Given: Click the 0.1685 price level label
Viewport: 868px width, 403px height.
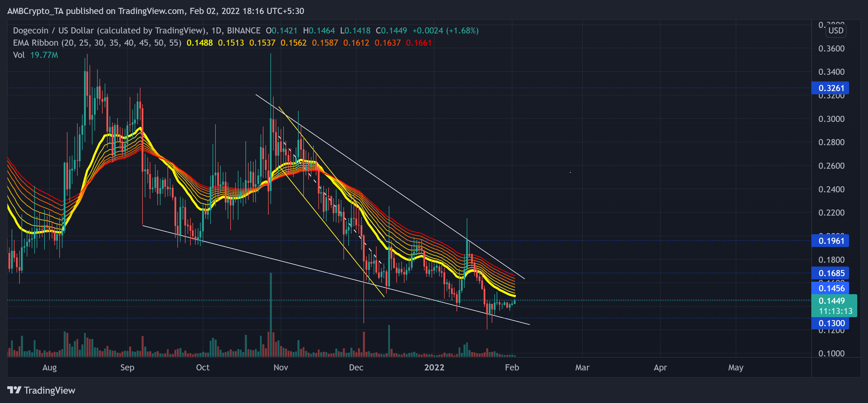Looking at the screenshot, I should click(830, 273).
